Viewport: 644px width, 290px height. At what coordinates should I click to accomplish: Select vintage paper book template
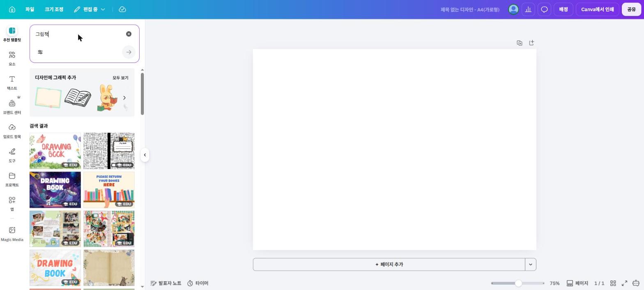point(109,268)
